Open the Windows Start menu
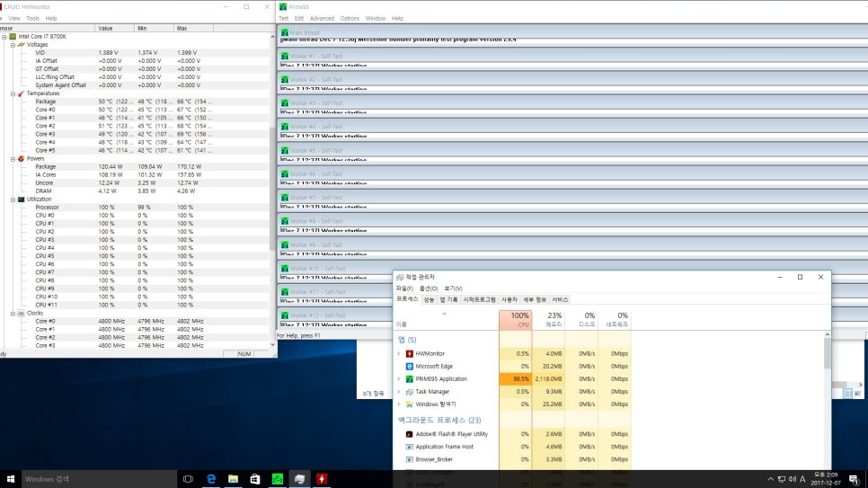The width and height of the screenshot is (868, 488). pos(10,479)
